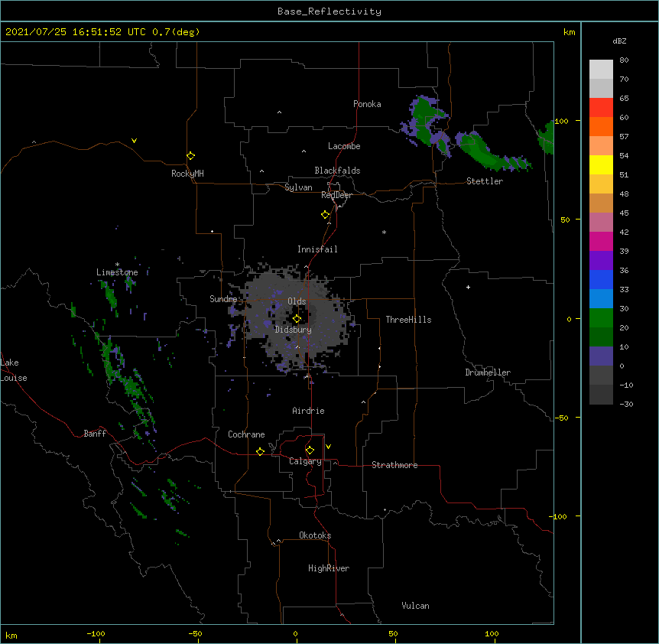Select the Lacombe city label
The height and width of the screenshot is (644, 659).
point(344,146)
